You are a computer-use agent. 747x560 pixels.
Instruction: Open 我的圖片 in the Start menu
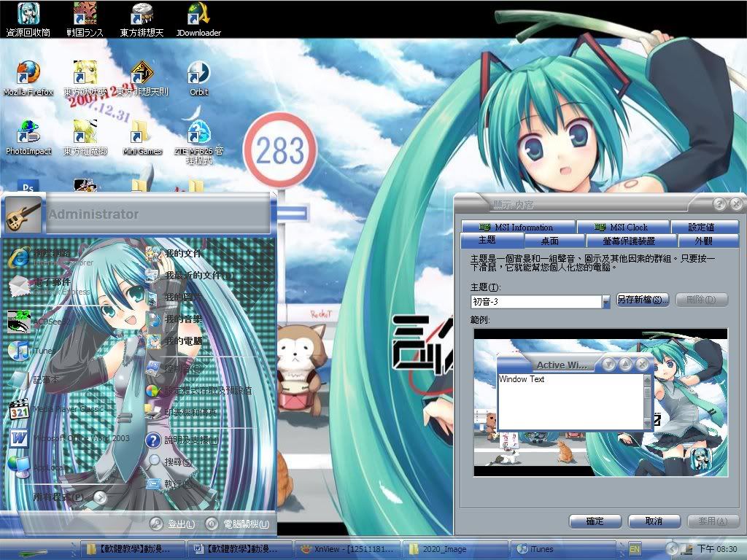175,297
